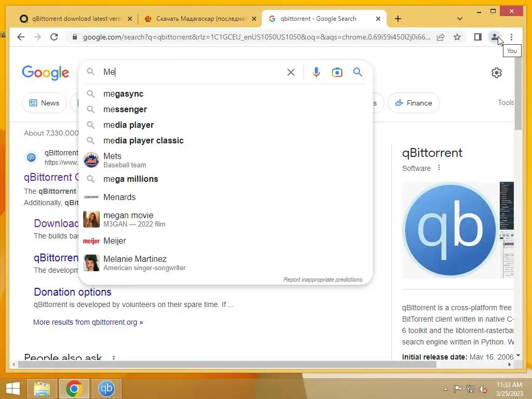Bookmark this page with the star
This screenshot has height=399, width=532.
coord(457,37)
